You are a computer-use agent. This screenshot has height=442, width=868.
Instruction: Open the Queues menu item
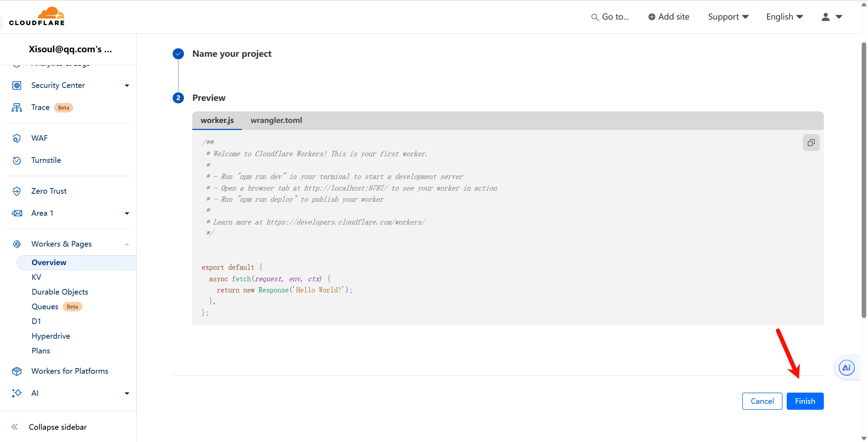coord(45,306)
